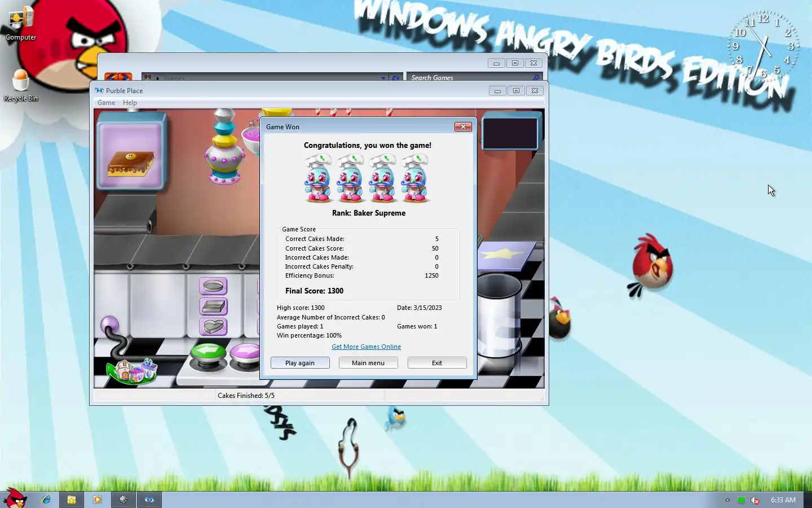Screen dimensions: 812x508
Task: Click the 'Games won: 1' text
Action: 417,326
